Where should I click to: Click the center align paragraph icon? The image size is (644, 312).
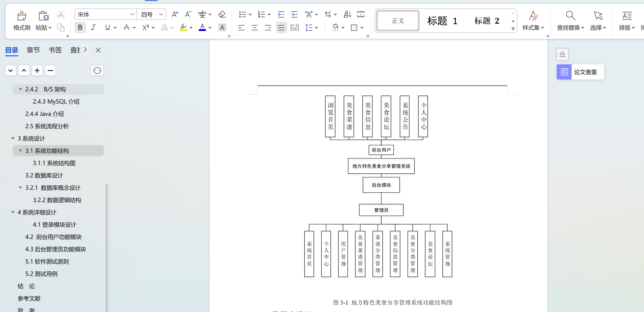click(254, 27)
